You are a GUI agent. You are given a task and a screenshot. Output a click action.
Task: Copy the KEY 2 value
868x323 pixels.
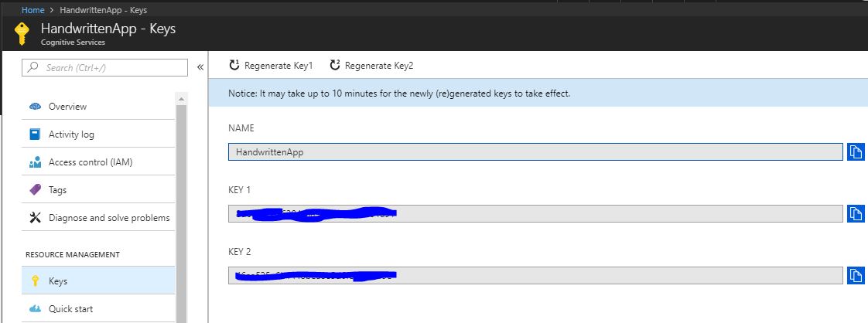coord(856,275)
